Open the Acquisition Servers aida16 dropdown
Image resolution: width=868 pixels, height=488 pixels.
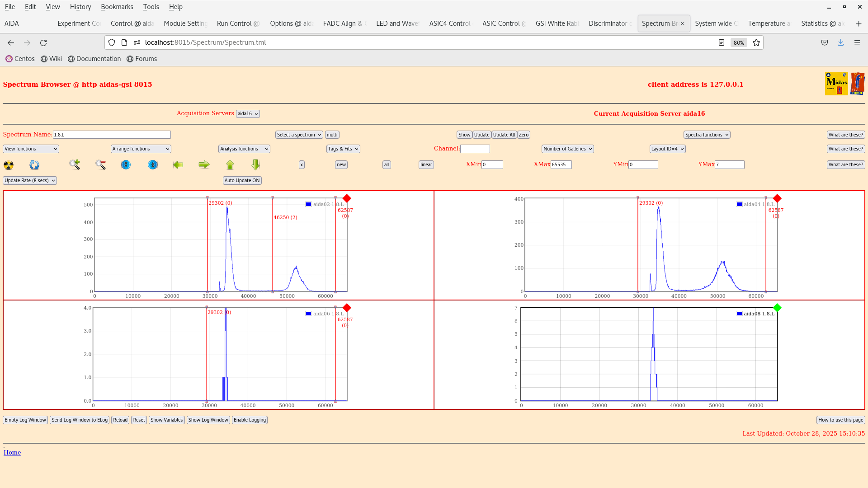coord(248,113)
